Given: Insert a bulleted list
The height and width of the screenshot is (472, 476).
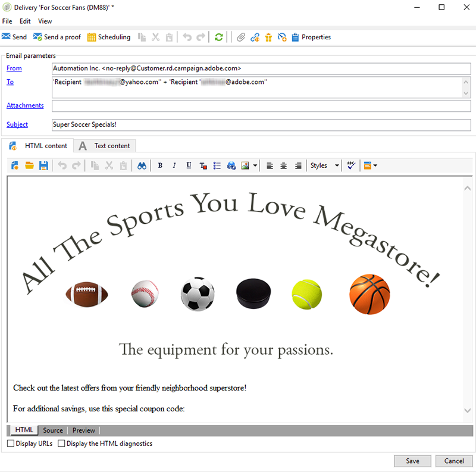Looking at the screenshot, I should tap(217, 165).
